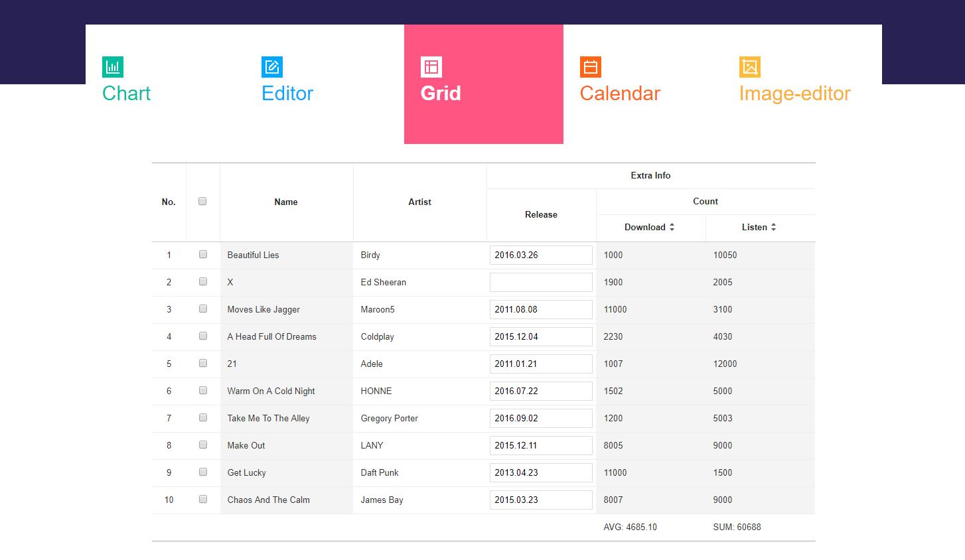Tick the Take Me To The Alley checkbox
Image resolution: width=965 pixels, height=560 pixels.
click(203, 417)
